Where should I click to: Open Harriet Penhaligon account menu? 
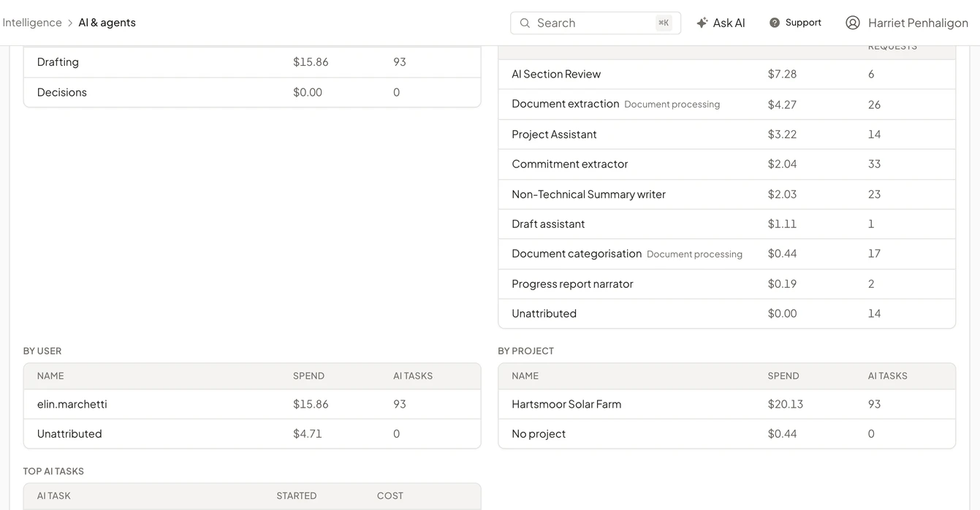pyautogui.click(x=907, y=23)
